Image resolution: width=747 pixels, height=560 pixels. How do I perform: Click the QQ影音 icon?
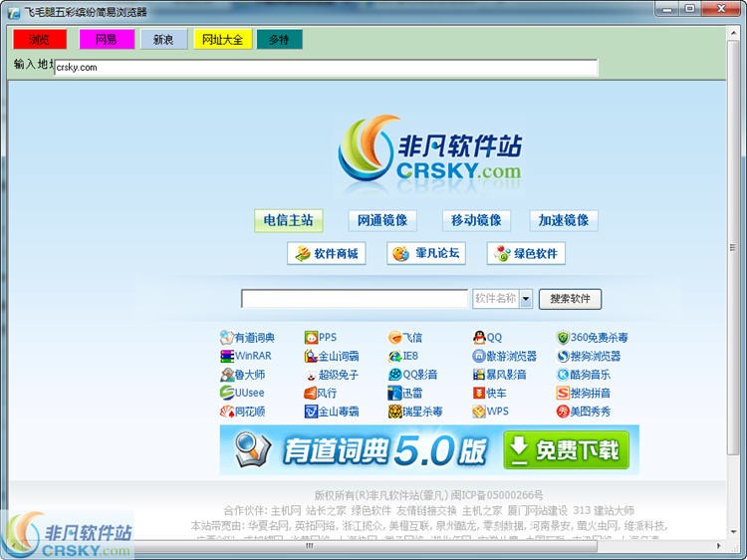pos(395,375)
